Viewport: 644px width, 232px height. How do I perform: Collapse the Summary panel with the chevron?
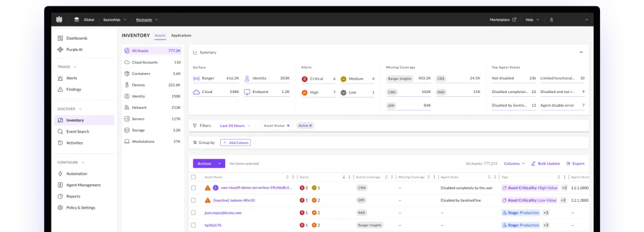tap(581, 52)
